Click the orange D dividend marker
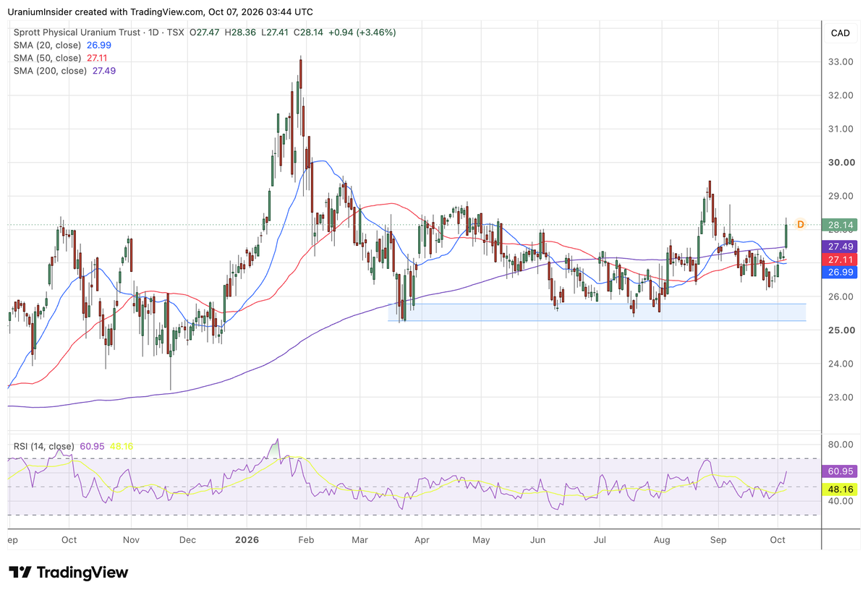 pyautogui.click(x=801, y=225)
